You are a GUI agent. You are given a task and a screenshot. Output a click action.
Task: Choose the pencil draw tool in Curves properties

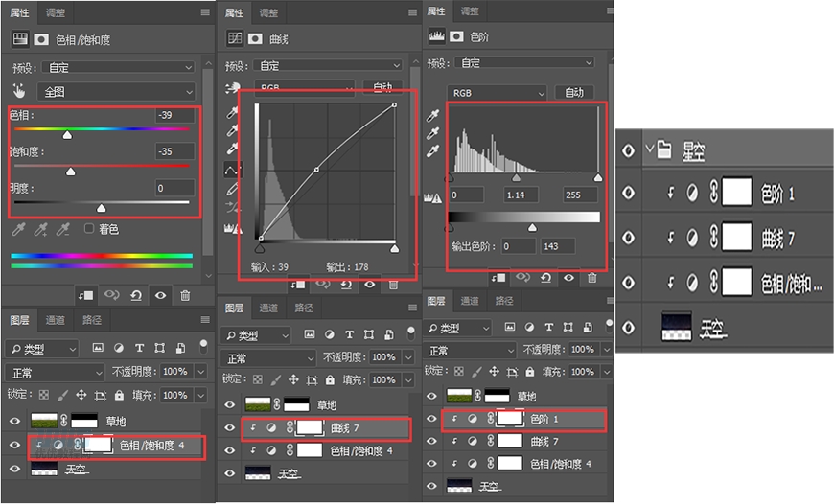pos(232,189)
